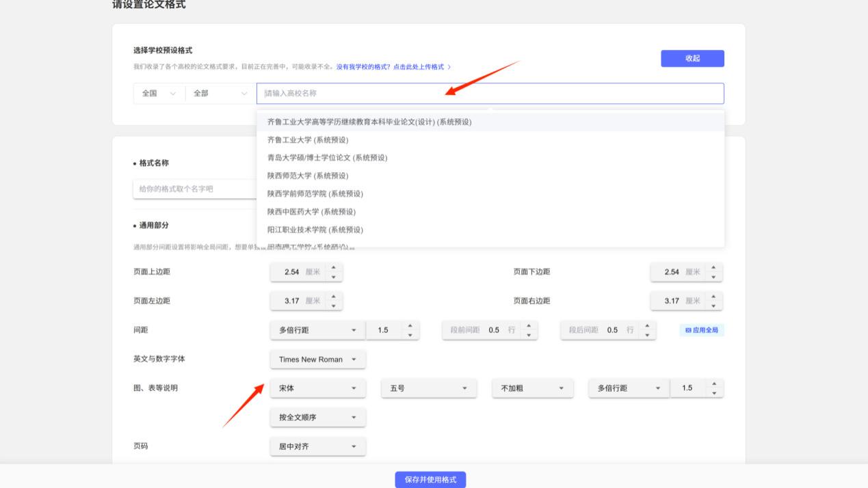The image size is (868, 488).
Task: Decrease the page right margin value
Action: (713, 306)
